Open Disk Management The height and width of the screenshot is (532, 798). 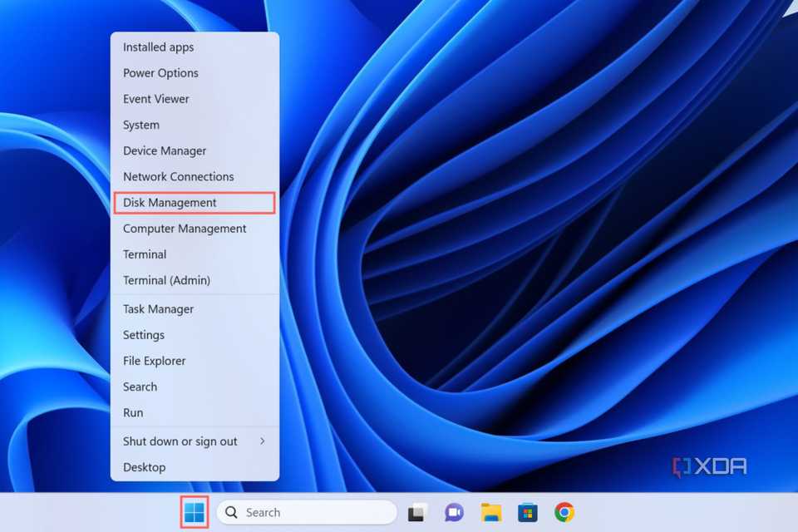tap(195, 203)
